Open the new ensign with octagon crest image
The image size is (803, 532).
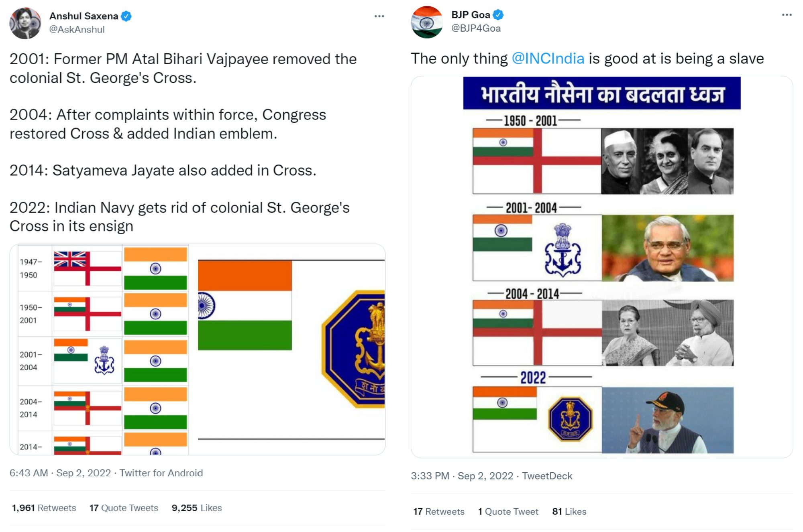pyautogui.click(x=287, y=349)
